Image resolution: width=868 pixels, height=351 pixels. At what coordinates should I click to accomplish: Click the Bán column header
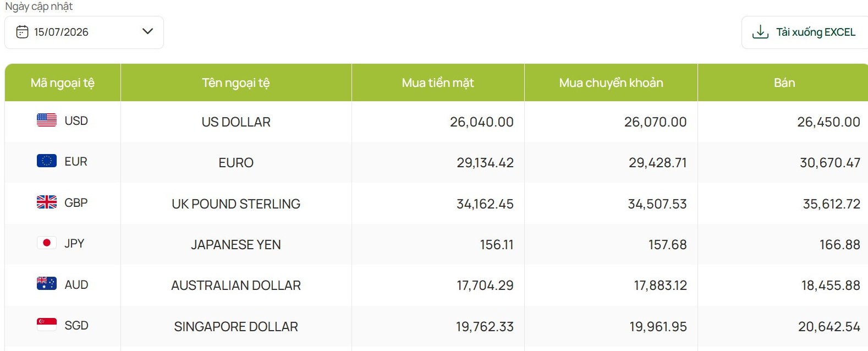[784, 83]
